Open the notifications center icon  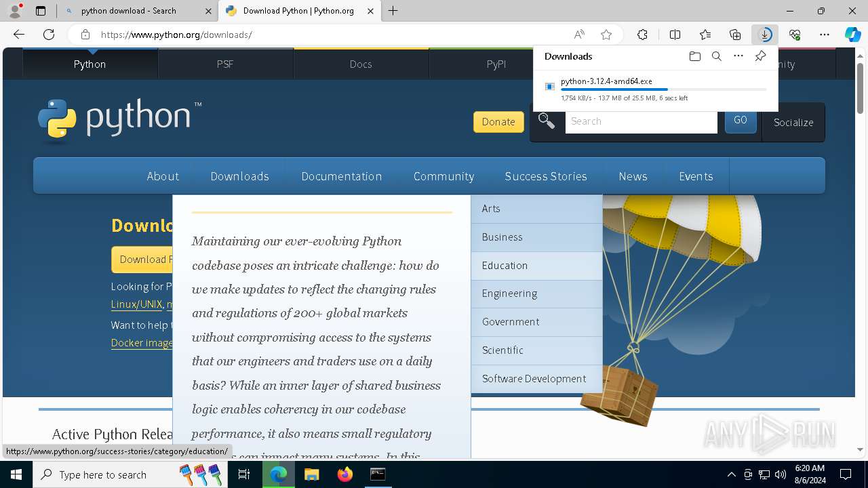click(x=846, y=474)
